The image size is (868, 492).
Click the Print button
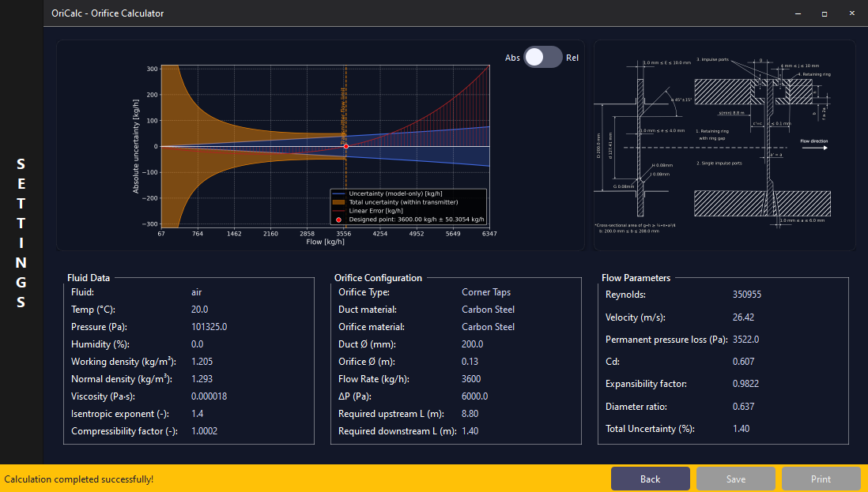(x=821, y=479)
